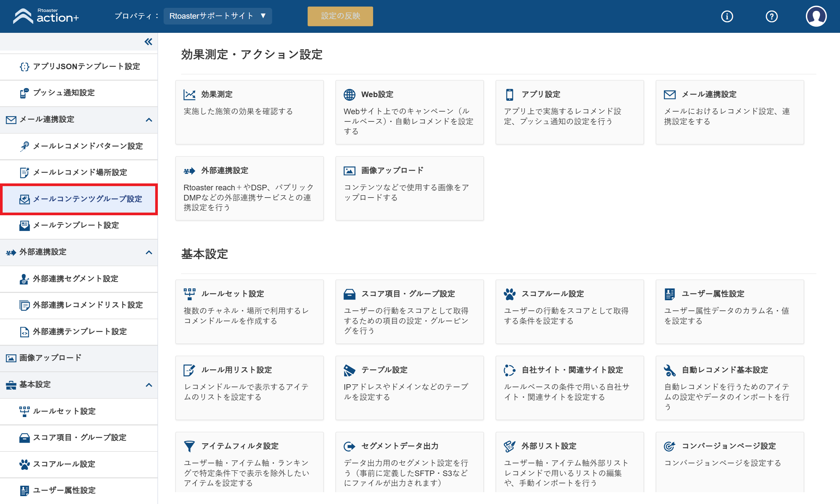Screen dimensions: 840x504
Task: Click the アイテムフィルタ設定 funnel icon
Action: (x=189, y=446)
